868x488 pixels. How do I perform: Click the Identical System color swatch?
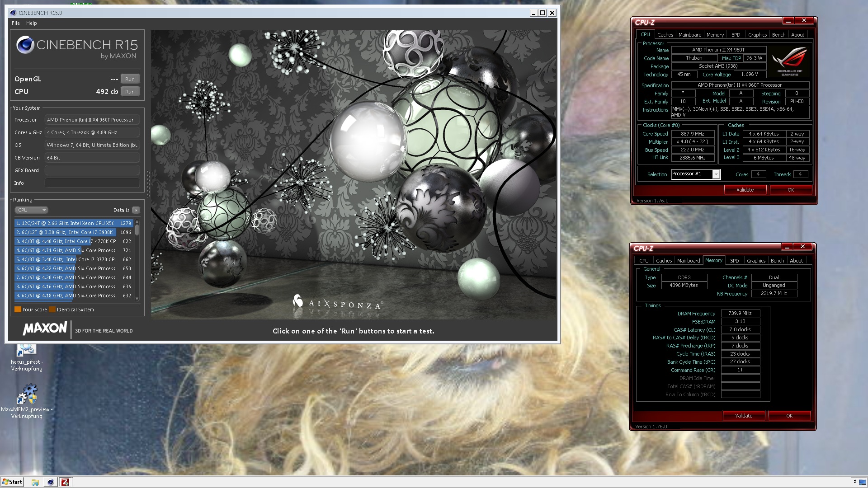[52, 310]
